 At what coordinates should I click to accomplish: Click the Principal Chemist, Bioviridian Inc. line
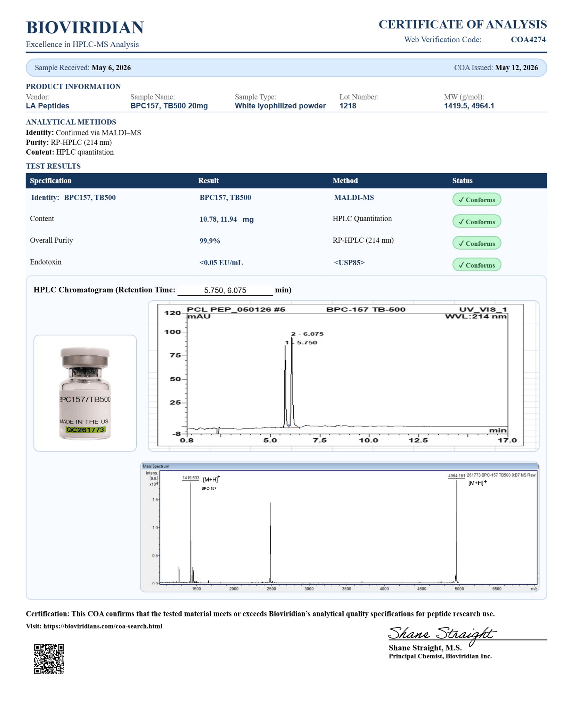coord(440,656)
